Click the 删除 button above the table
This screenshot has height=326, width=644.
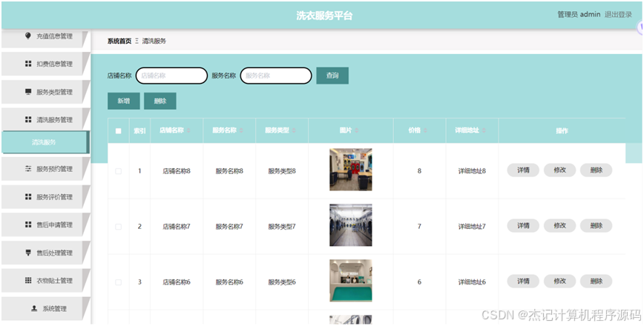pos(160,101)
